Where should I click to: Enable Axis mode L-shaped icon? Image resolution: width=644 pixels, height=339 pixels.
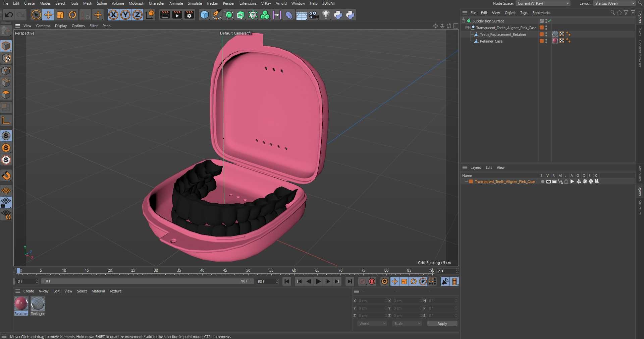pyautogui.click(x=6, y=120)
